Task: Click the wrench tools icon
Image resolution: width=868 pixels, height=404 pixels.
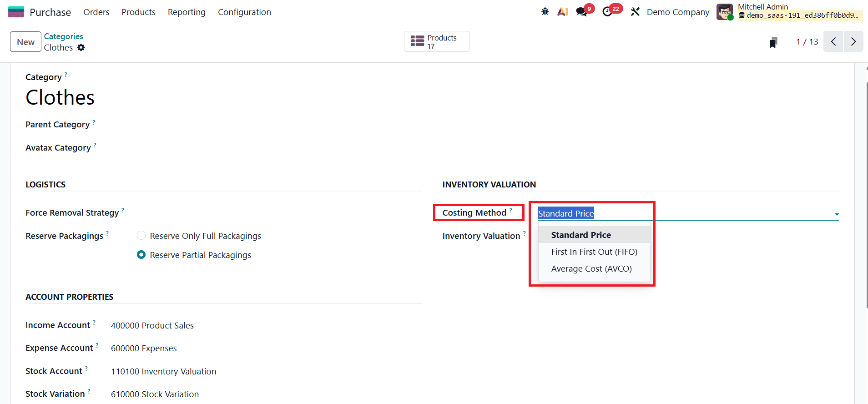Action: (635, 12)
